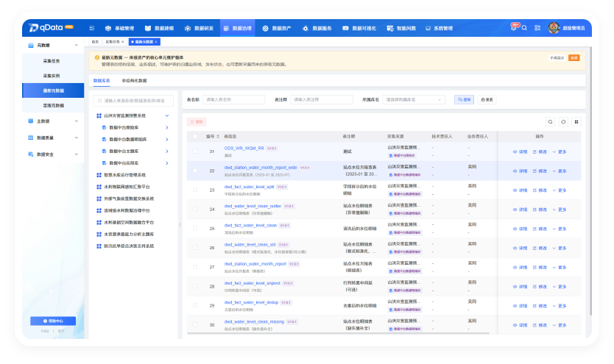Click the 重置 reset button

[x=487, y=100]
